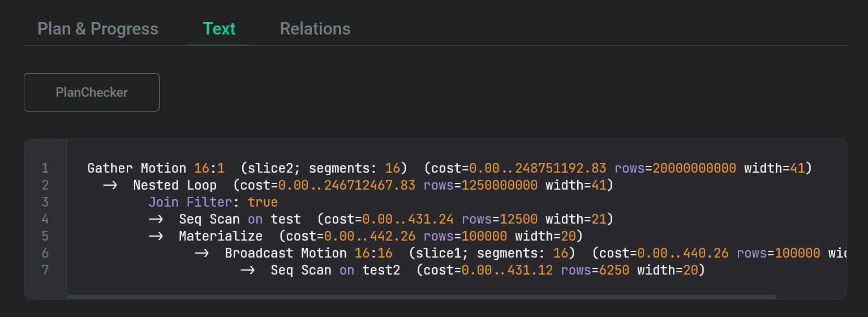Switch to the Plan & Progress tab
Screen dimensions: 868x317
tap(98, 29)
